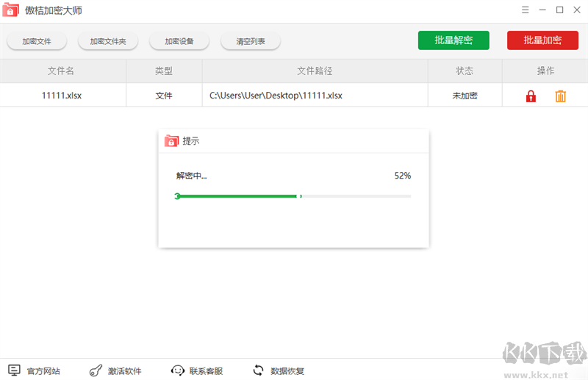The height and width of the screenshot is (380, 588).
Task: Click the 文件路径 column header
Action: (315, 71)
